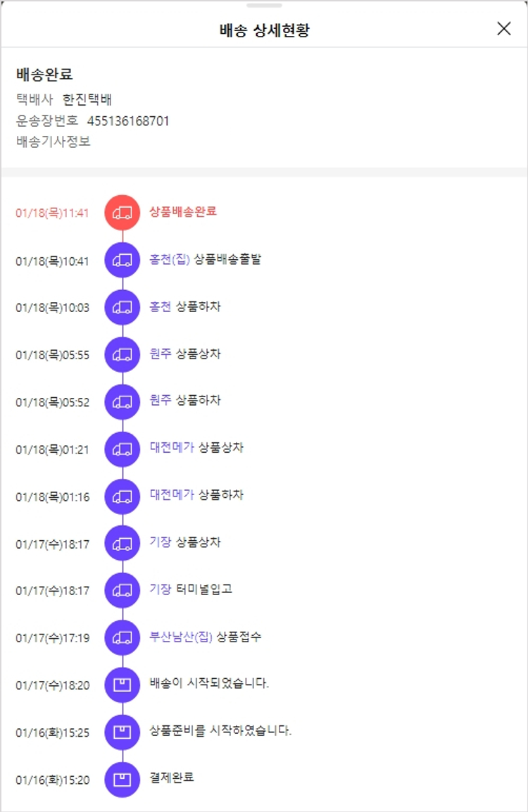The image size is (528, 812).
Task: Click the drag handle at top of sheet
Action: point(264,5)
